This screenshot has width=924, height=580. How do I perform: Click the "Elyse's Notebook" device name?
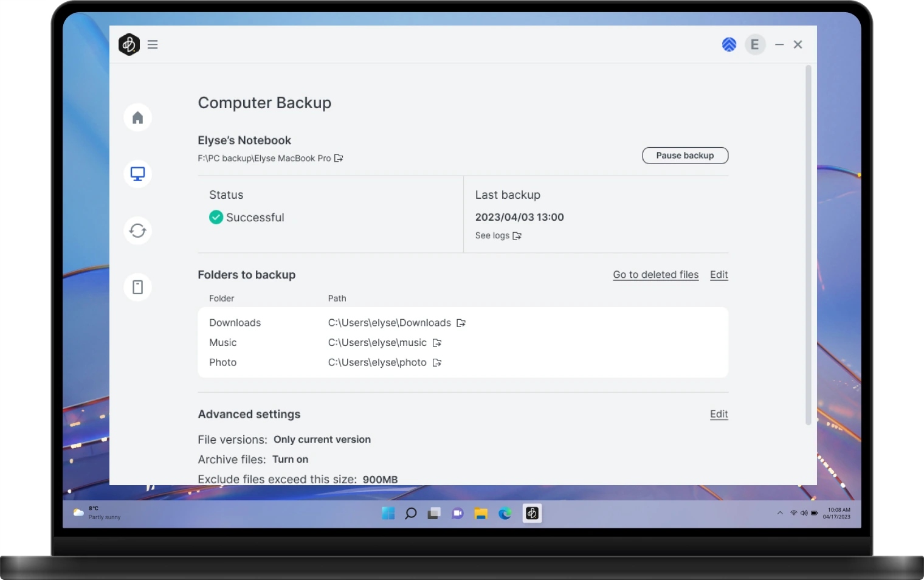[244, 140]
